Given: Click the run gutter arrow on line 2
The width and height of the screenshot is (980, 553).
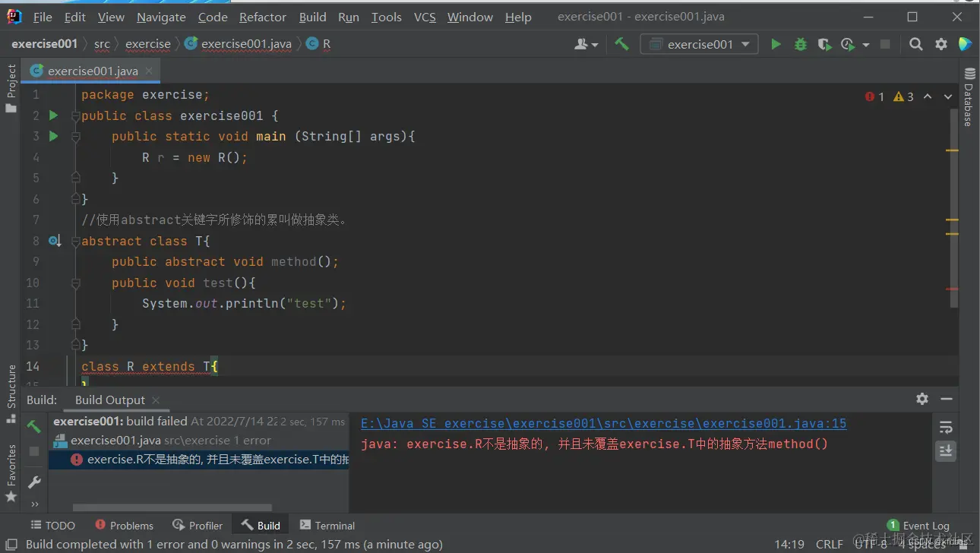Looking at the screenshot, I should pos(53,115).
